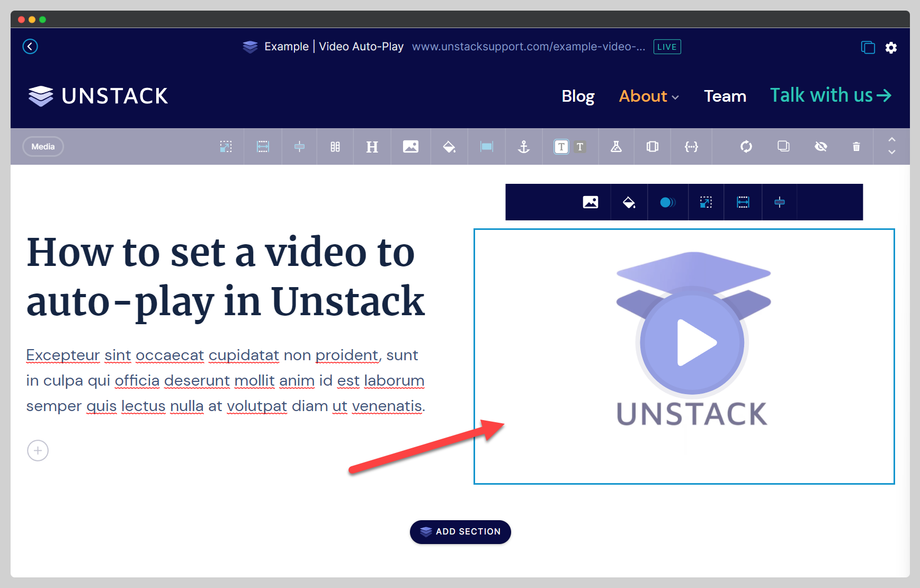920x588 pixels.
Task: Click the anchor icon in the section toolbar
Action: (524, 147)
